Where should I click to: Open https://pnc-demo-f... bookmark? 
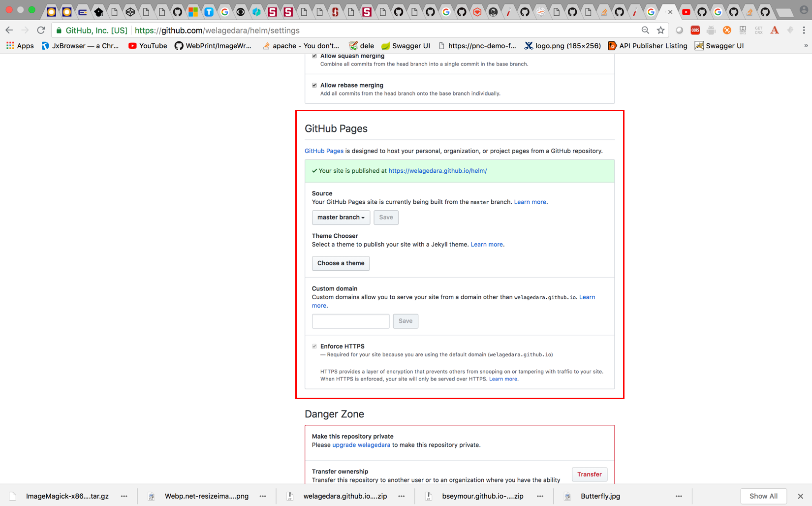click(477, 46)
